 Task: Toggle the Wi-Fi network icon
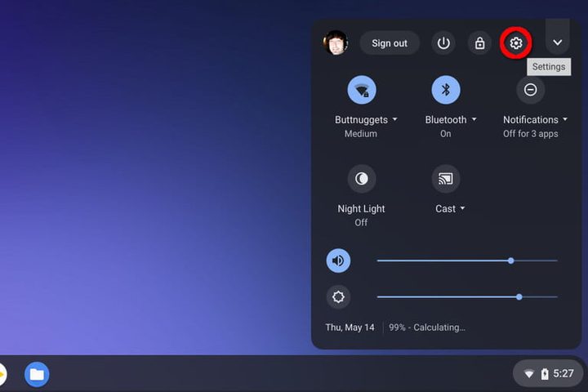click(x=362, y=90)
